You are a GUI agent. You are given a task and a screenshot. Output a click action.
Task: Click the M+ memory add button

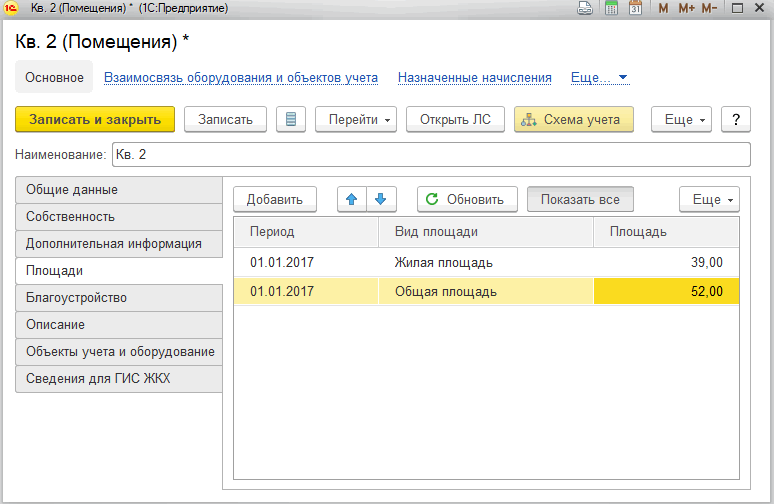(686, 8)
